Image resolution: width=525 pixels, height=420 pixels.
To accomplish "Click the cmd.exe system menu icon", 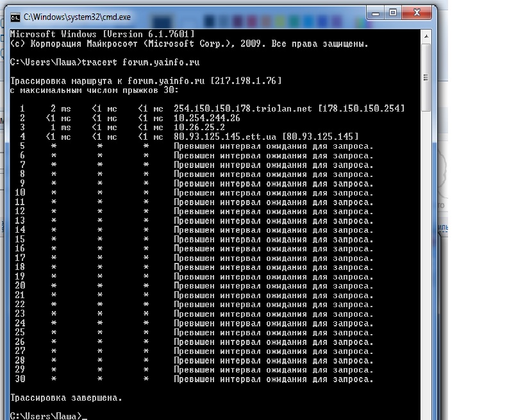I will (x=15, y=17).
